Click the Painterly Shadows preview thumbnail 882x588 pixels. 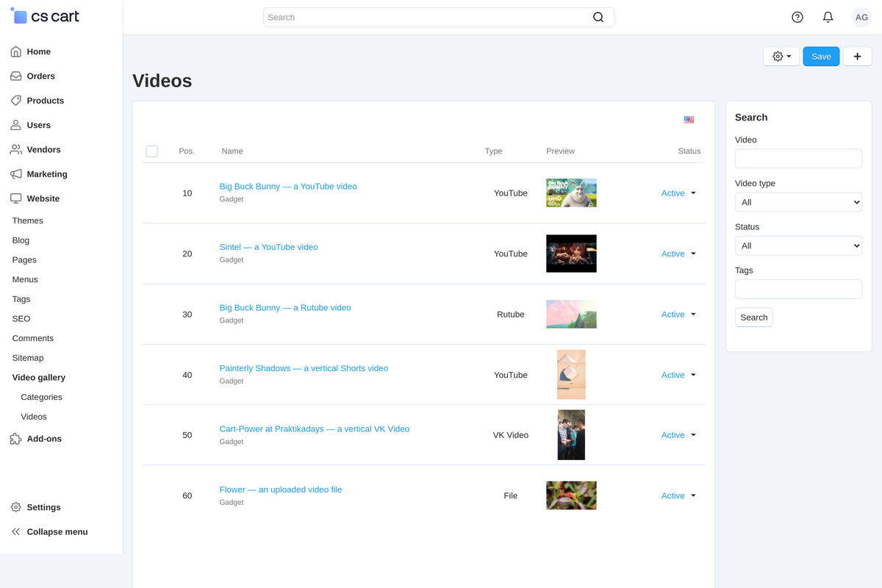coord(571,375)
